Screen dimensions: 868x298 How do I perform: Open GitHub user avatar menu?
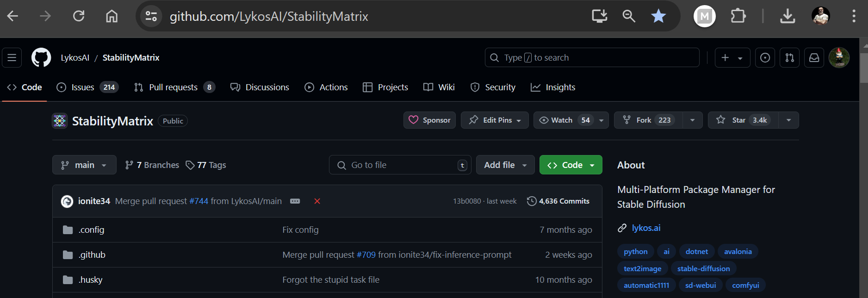click(x=839, y=58)
